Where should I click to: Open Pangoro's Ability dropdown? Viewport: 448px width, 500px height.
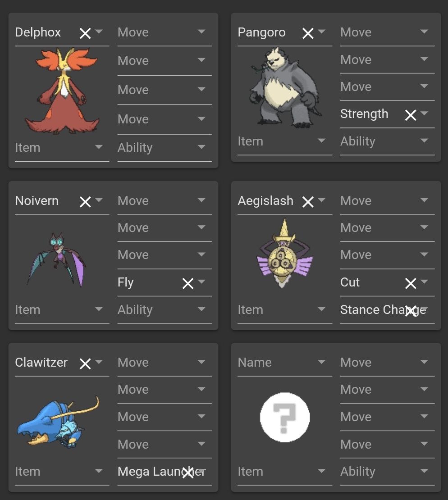[387, 141]
